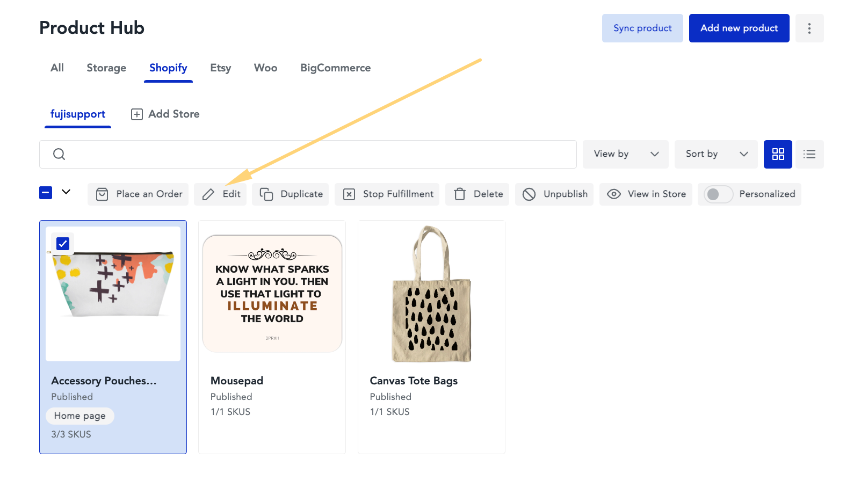This screenshot has width=868, height=481.
Task: Click Published status under Canvas Tote Bags
Action: pos(390,397)
